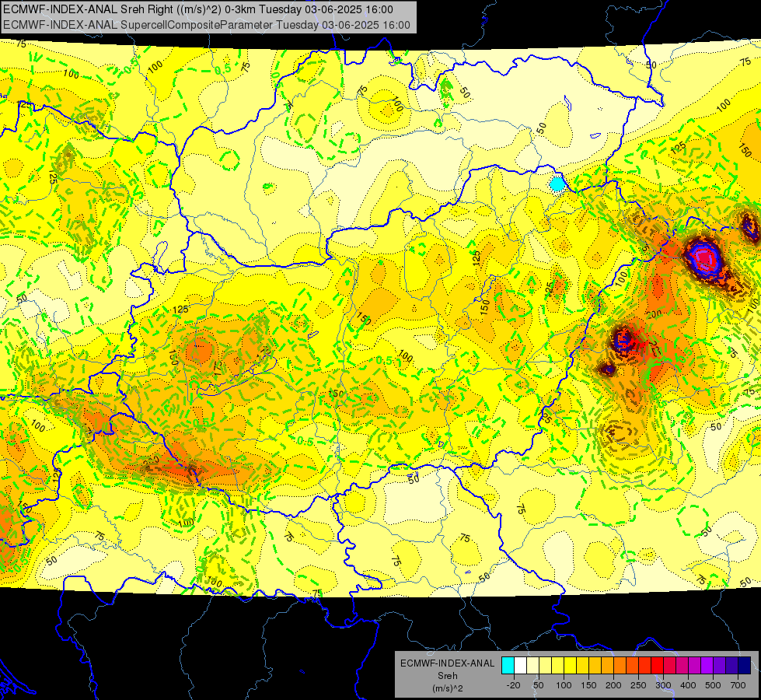This screenshot has height=700, width=761.
Task: Click the (m/s)^2 unit label in the legend
Action: click(447, 688)
